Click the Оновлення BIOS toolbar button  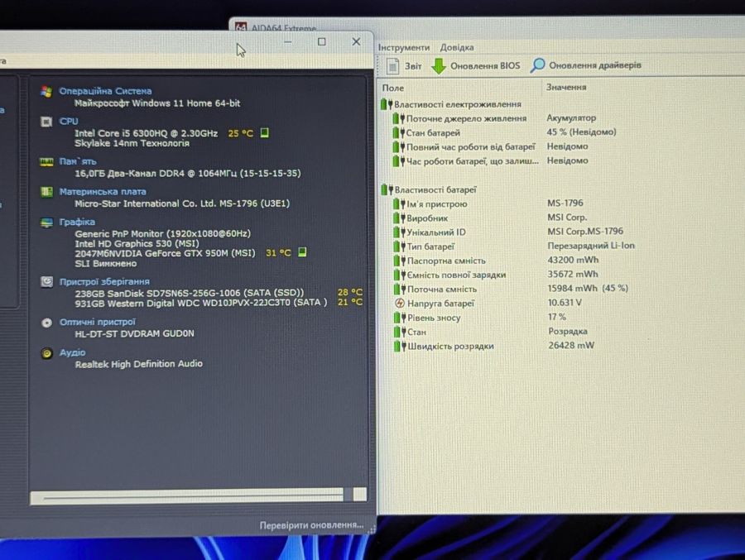(x=476, y=66)
